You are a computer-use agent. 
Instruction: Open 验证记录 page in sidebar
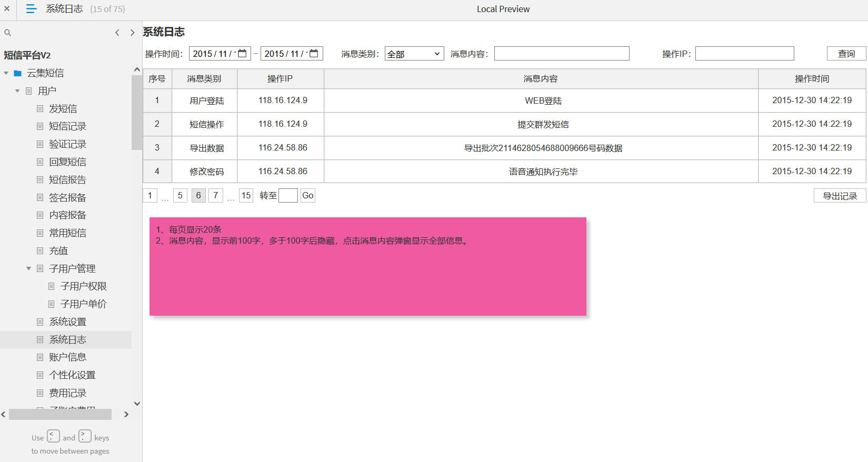tap(67, 144)
